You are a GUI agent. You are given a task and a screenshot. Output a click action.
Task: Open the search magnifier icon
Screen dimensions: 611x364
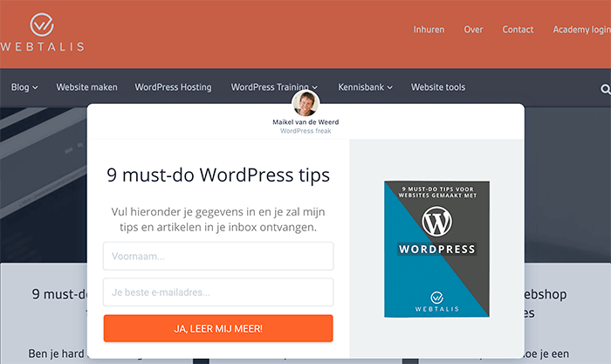(x=605, y=89)
